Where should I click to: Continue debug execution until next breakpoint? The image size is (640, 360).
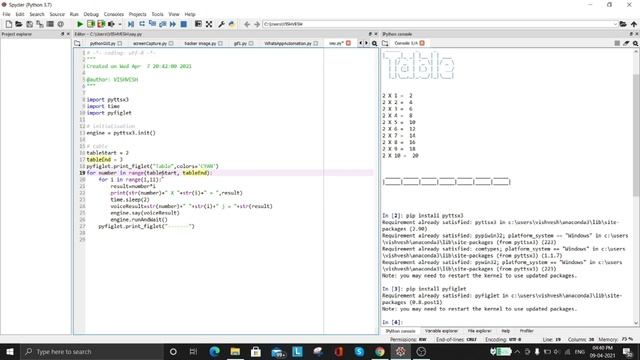point(173,24)
